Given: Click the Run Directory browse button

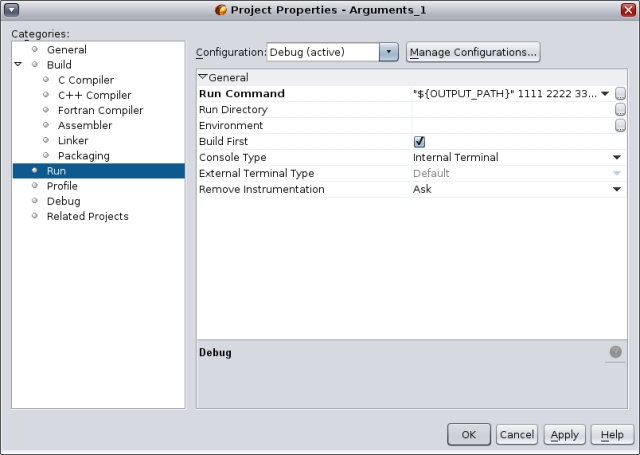Looking at the screenshot, I should coord(620,110).
